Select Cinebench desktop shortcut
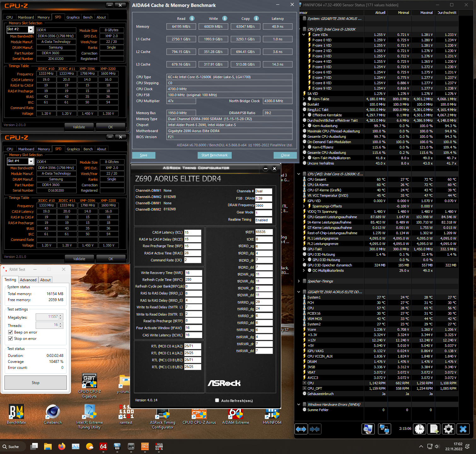 pyautogui.click(x=53, y=414)
